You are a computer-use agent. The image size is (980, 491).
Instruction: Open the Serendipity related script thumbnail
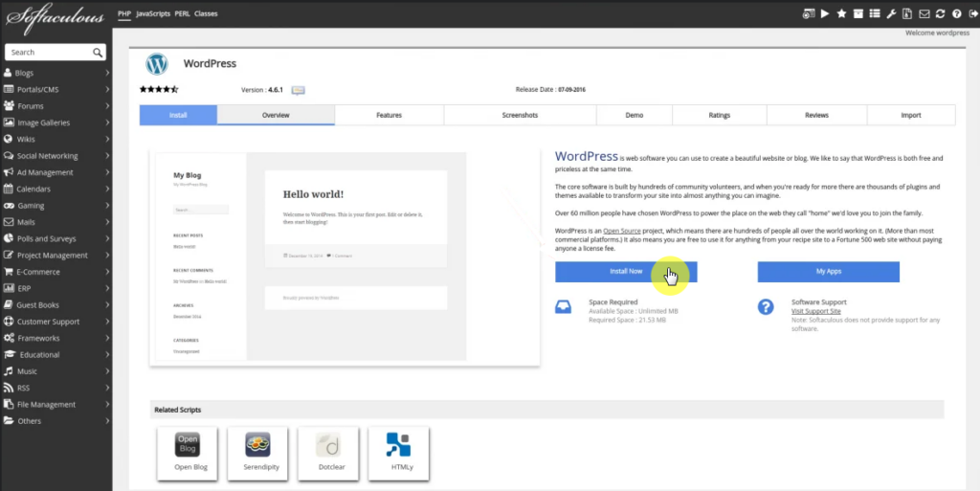(x=258, y=454)
